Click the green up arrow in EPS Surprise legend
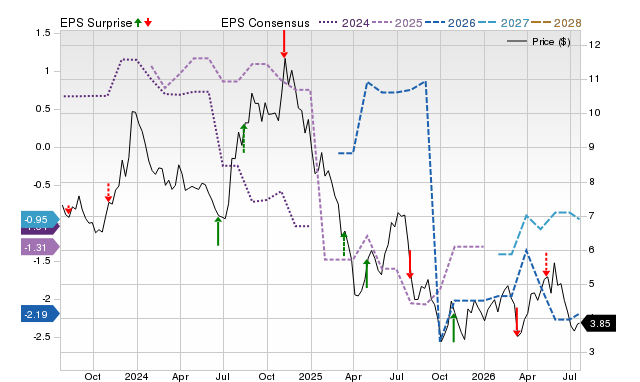 click(138, 22)
